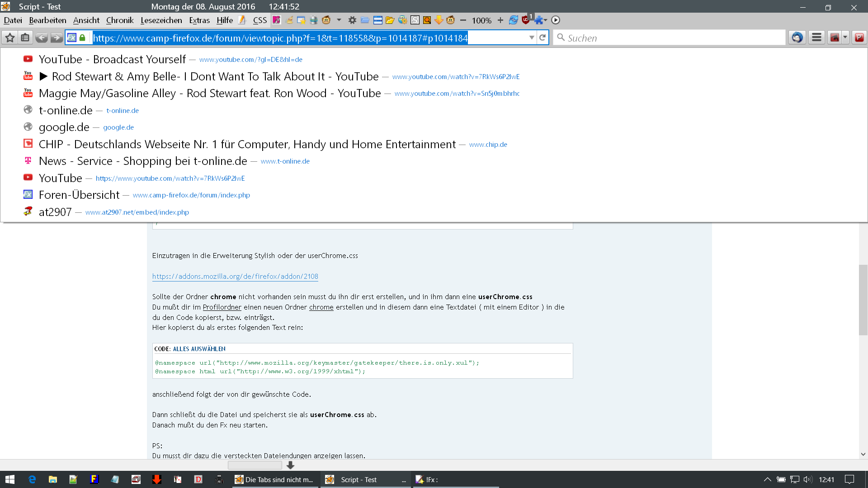Click the Thunderbird mail icon
This screenshot has height=488, width=868.
pyautogui.click(x=797, y=38)
